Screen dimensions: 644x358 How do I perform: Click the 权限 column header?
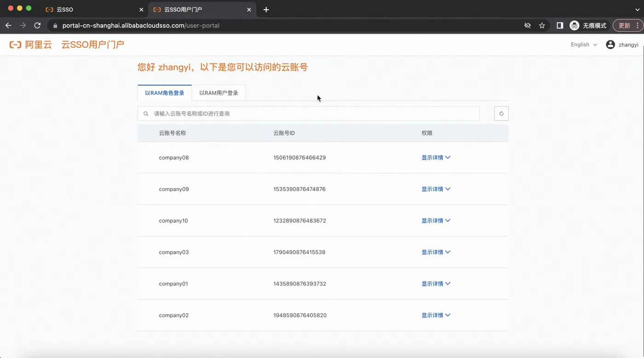[427, 133]
